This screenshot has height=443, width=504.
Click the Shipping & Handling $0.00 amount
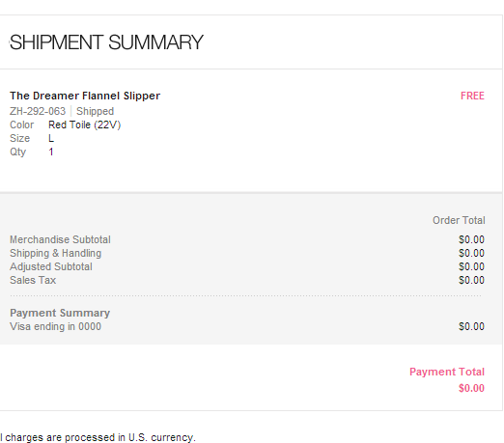[x=471, y=253]
